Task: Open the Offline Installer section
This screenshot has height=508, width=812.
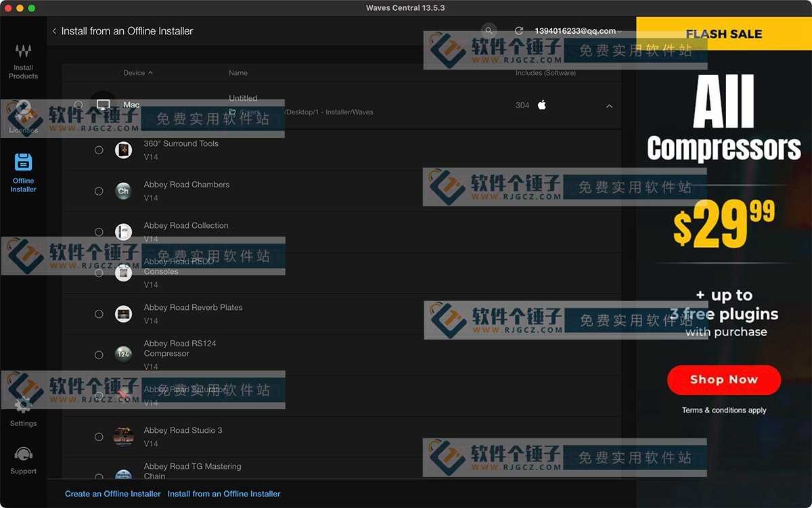Action: pos(23,173)
